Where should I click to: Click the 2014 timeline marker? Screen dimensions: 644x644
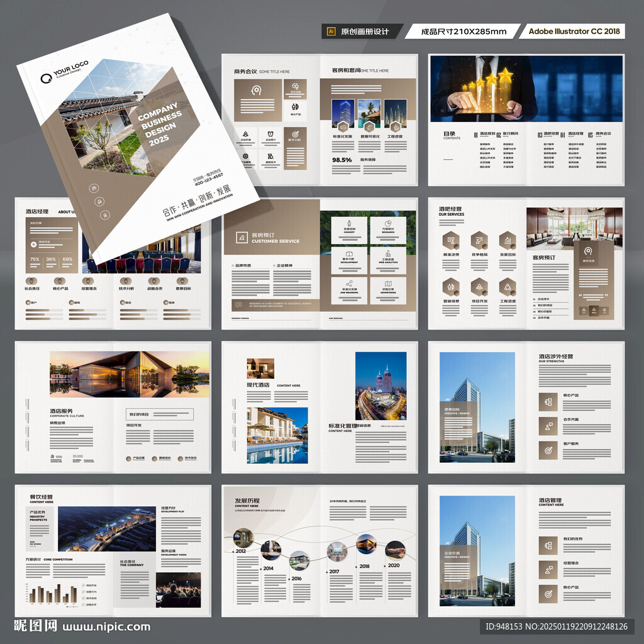coord(268,569)
